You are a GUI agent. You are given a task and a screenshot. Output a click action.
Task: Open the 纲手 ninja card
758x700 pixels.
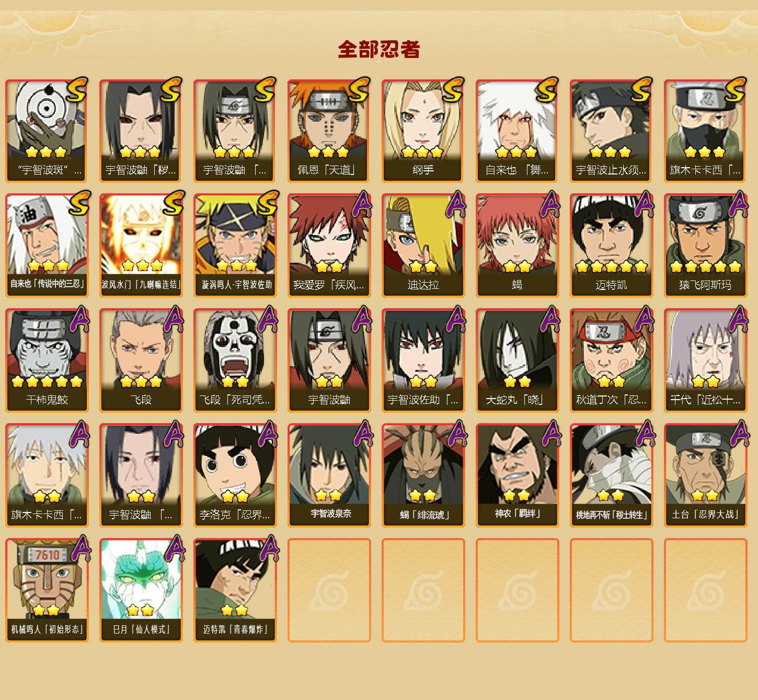[423, 131]
